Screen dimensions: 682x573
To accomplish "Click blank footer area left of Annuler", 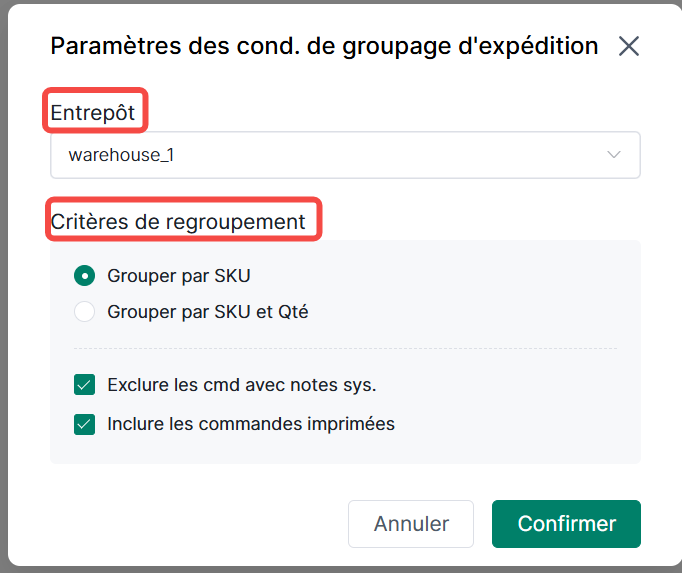I will pos(190,524).
